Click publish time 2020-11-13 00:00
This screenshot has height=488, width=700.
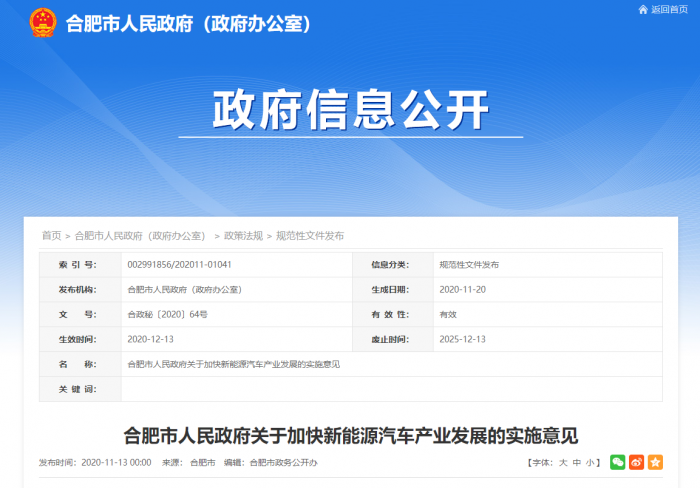tap(116, 463)
